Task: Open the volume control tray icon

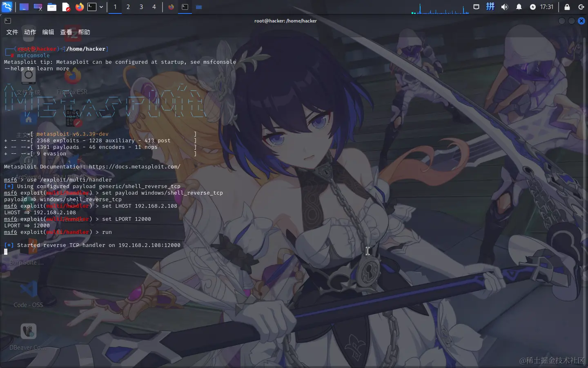Action: 505,7
